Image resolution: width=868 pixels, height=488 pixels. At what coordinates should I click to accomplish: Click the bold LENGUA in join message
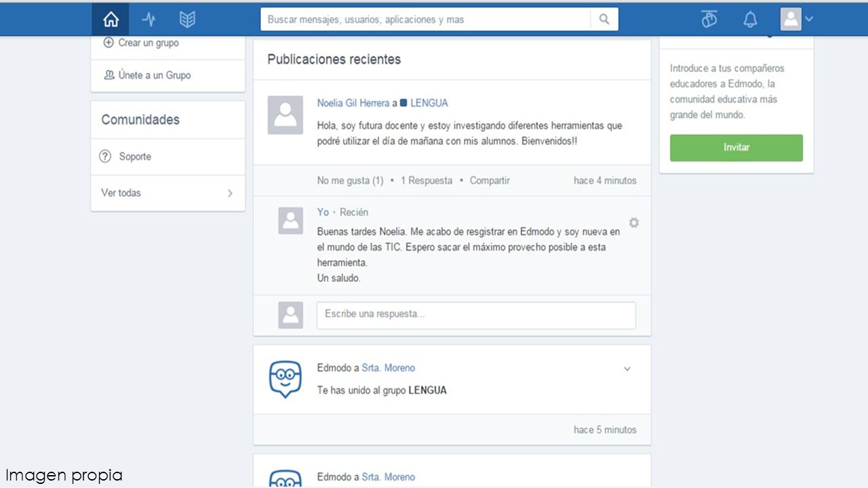coord(428,390)
